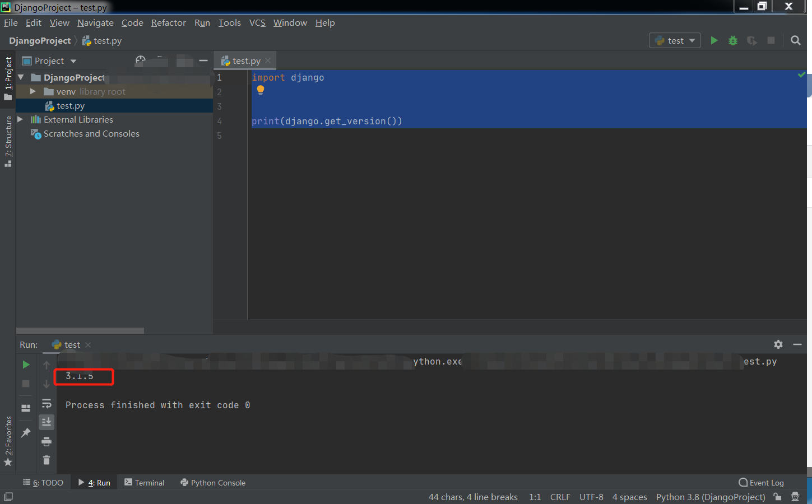Close the test.py editor tab

point(268,60)
